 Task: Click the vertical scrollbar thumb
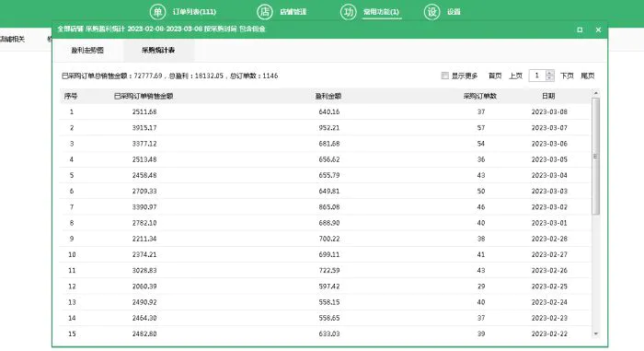coord(596,157)
